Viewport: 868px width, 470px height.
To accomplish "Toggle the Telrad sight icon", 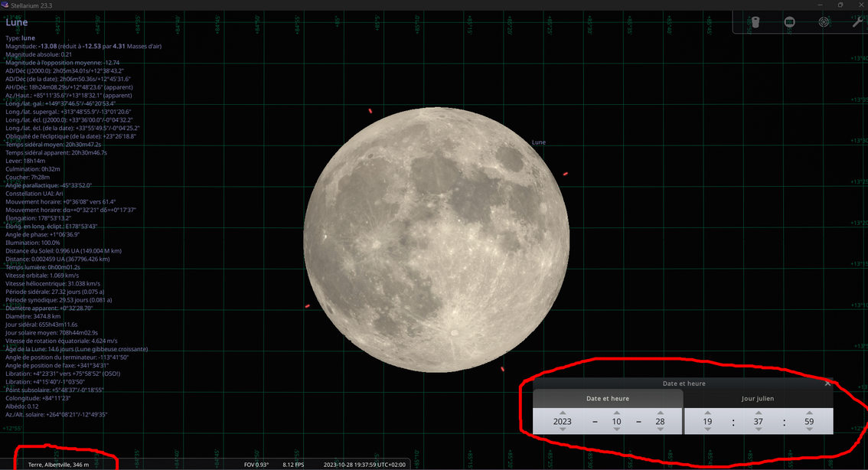I will (824, 22).
